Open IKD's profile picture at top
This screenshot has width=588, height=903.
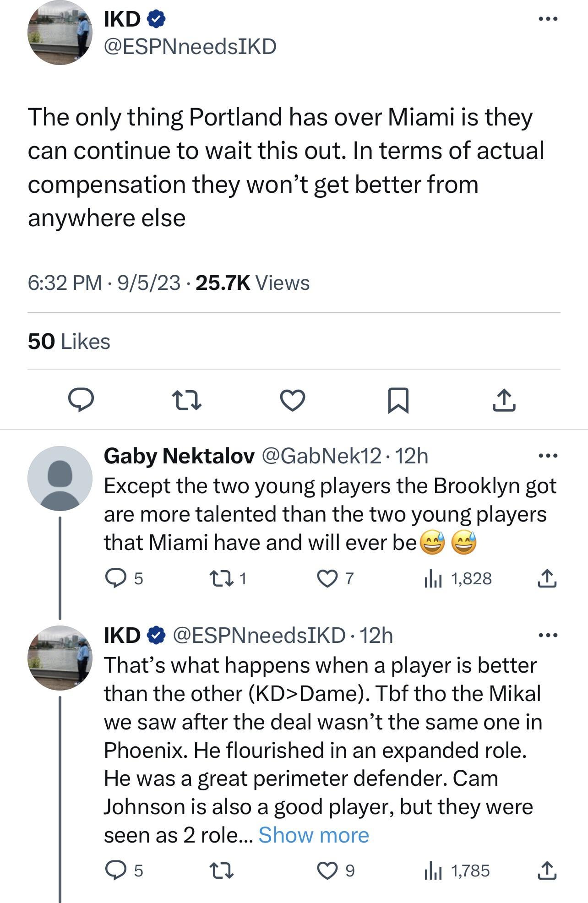(60, 33)
